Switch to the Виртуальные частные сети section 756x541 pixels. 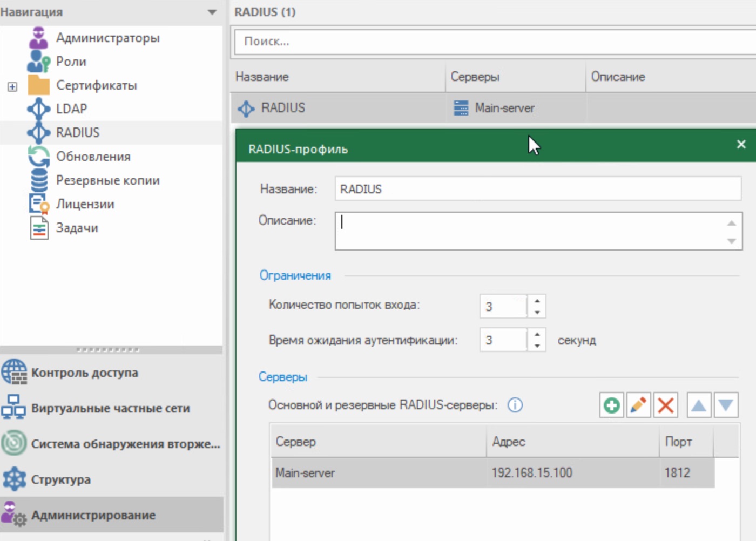tap(112, 408)
